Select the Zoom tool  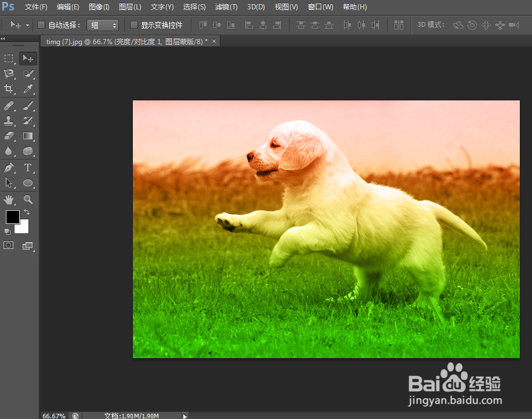pyautogui.click(x=28, y=200)
